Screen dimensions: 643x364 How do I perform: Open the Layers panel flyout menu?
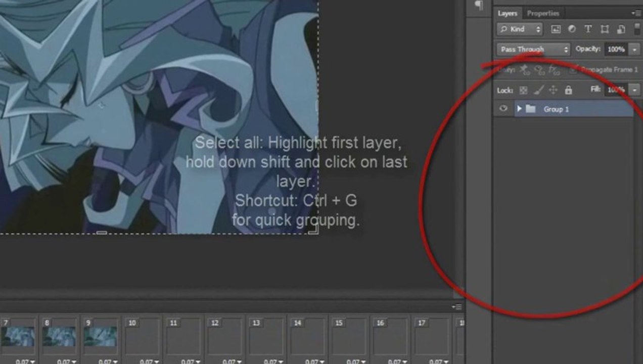636,13
